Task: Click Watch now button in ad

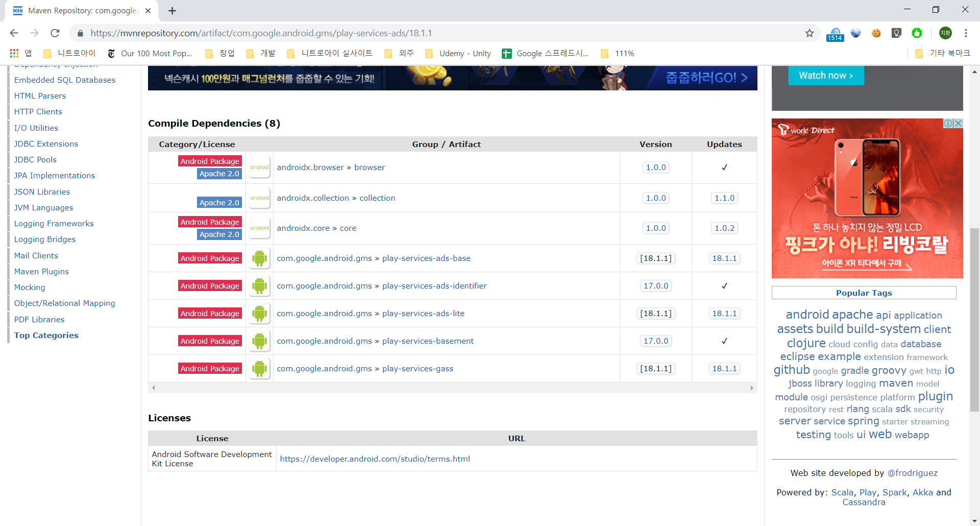Action: (826, 76)
